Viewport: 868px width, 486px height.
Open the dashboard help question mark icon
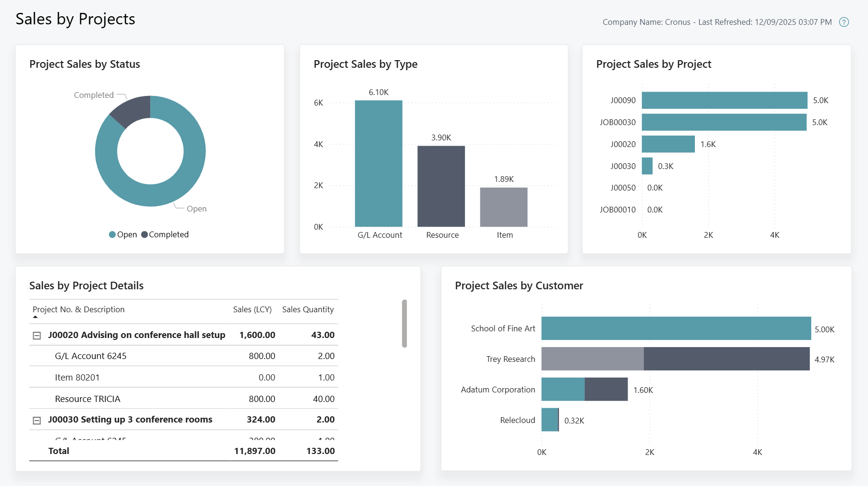click(843, 22)
